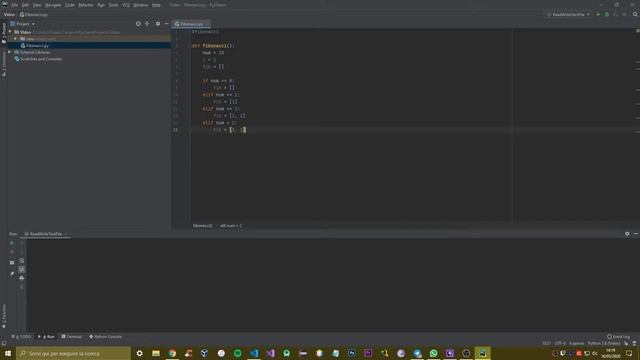Screen dimensions: 640x360
Task: Open the Help menu
Action: click(156, 5)
